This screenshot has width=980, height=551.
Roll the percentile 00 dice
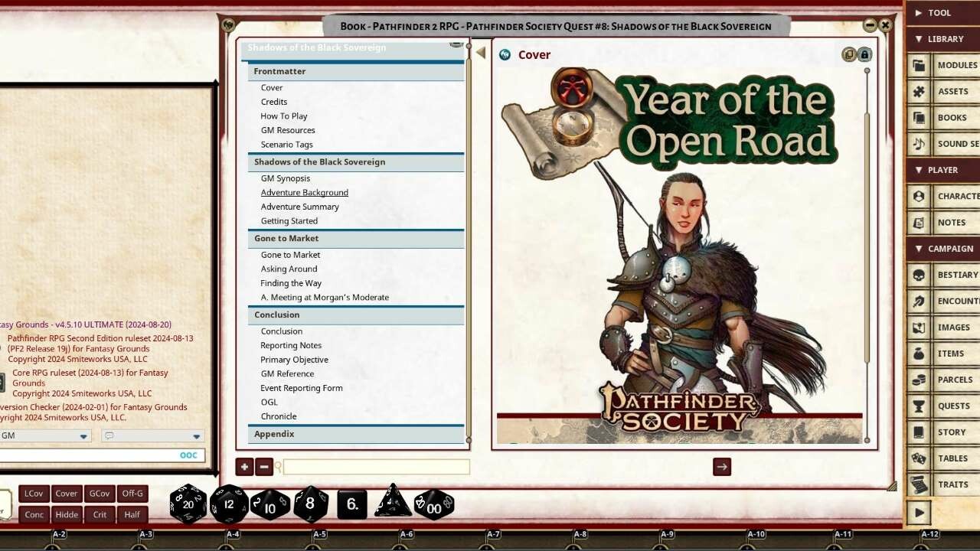434,504
